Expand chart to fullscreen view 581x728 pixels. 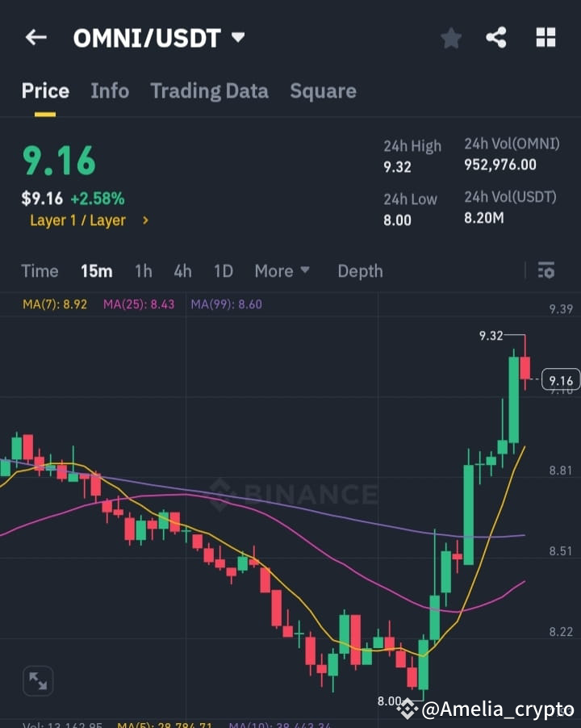point(38,680)
